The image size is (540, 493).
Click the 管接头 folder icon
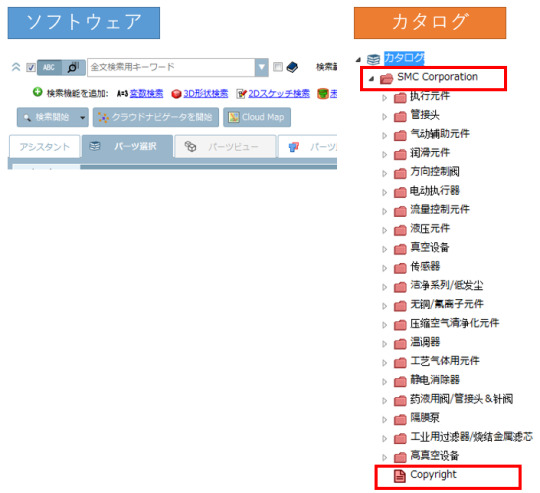(x=400, y=117)
